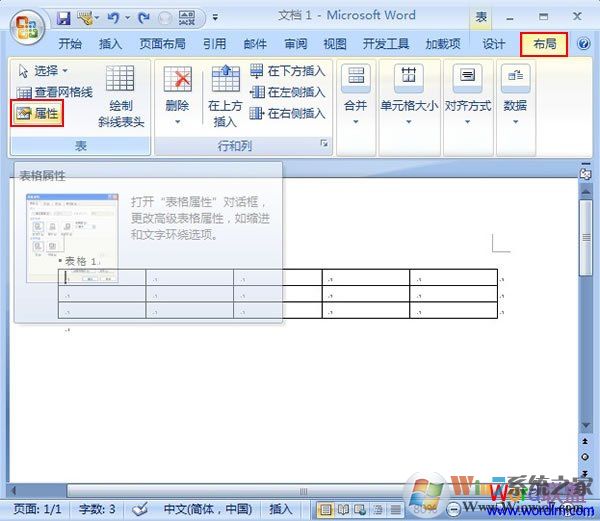This screenshot has width=600, height=521.
Task: Insert row with 在上方插入
Action: point(225,96)
